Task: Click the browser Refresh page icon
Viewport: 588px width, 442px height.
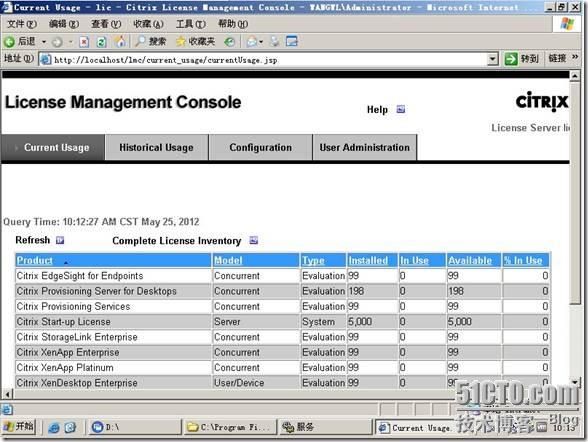Action: pos(101,42)
